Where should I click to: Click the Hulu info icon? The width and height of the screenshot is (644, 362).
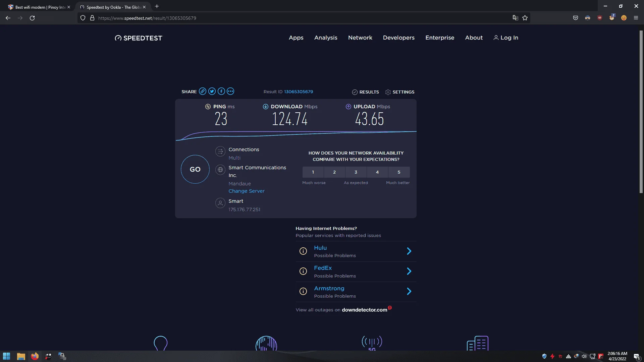[303, 251]
